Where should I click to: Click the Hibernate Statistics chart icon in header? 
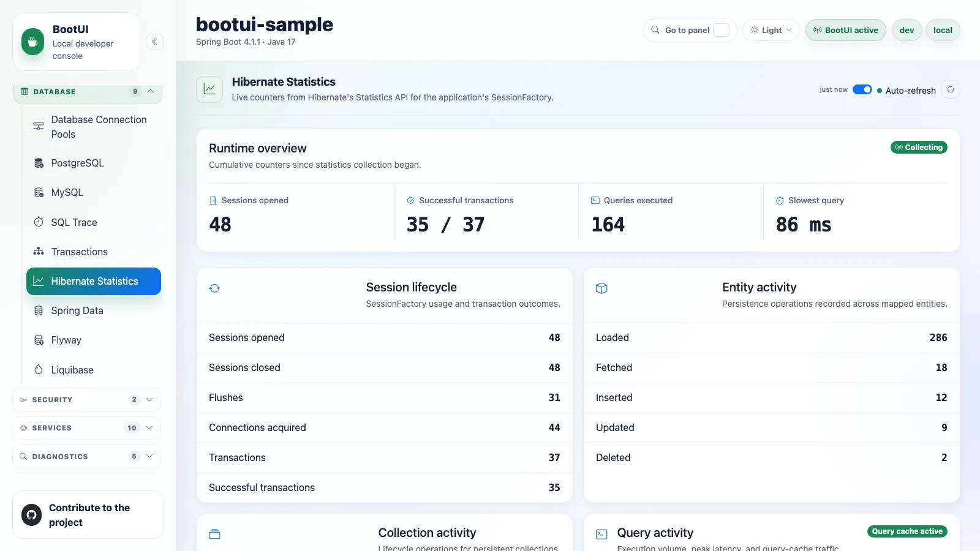209,89
